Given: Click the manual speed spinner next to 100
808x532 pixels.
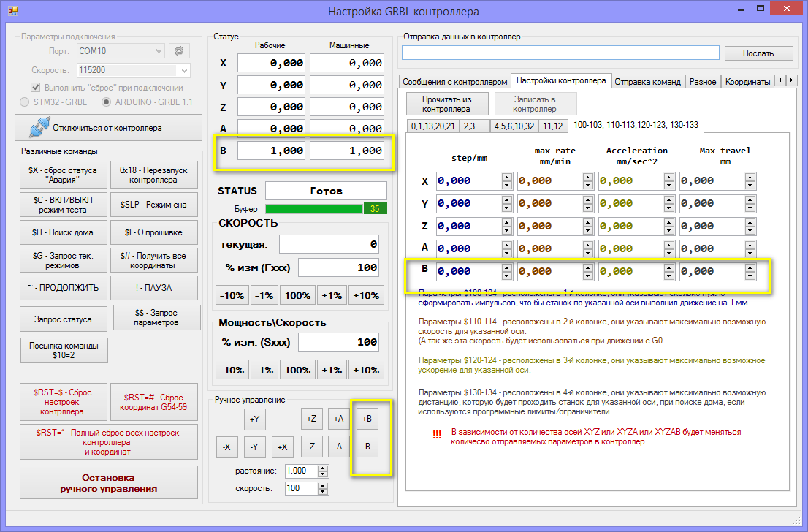Looking at the screenshot, I should pyautogui.click(x=323, y=488).
